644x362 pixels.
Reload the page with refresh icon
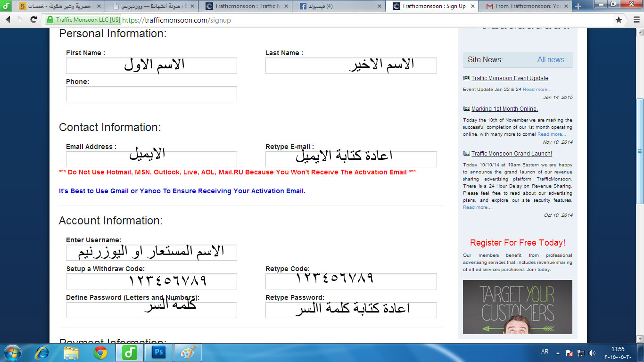[33, 20]
